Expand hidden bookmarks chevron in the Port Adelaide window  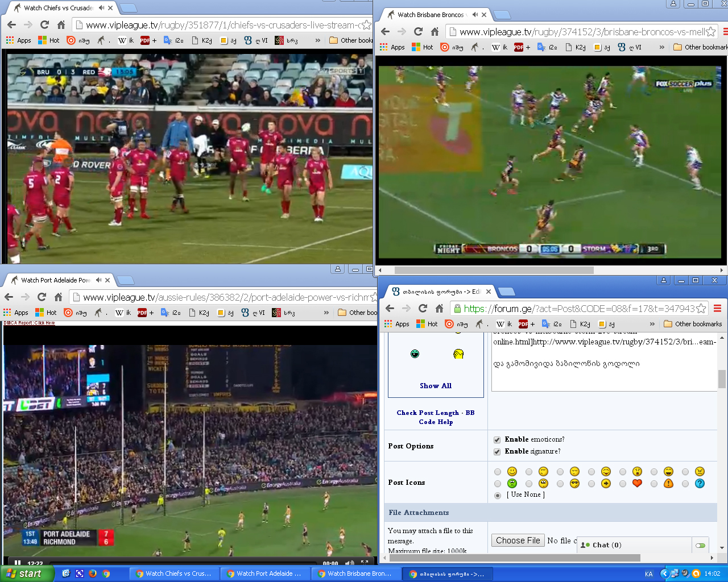[326, 313]
